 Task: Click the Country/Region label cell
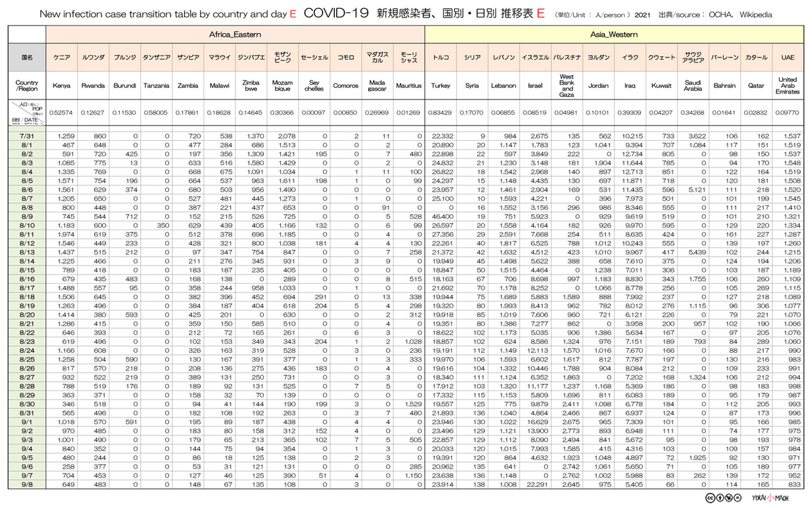[27, 86]
